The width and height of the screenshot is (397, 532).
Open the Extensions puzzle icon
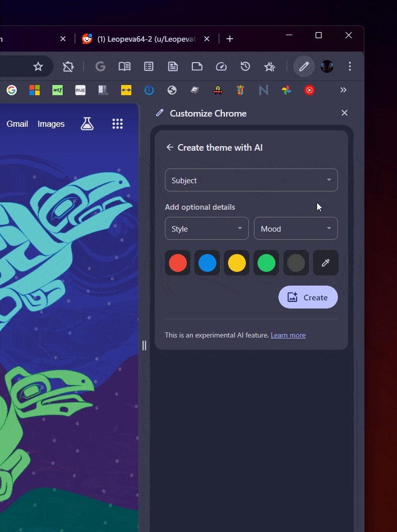[x=68, y=67]
